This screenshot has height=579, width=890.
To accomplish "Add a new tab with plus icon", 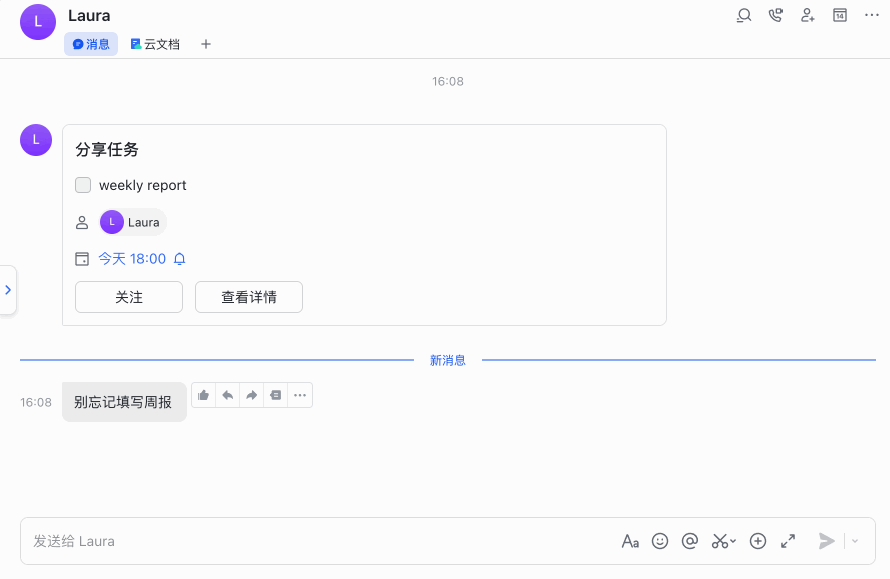I will tap(206, 44).
